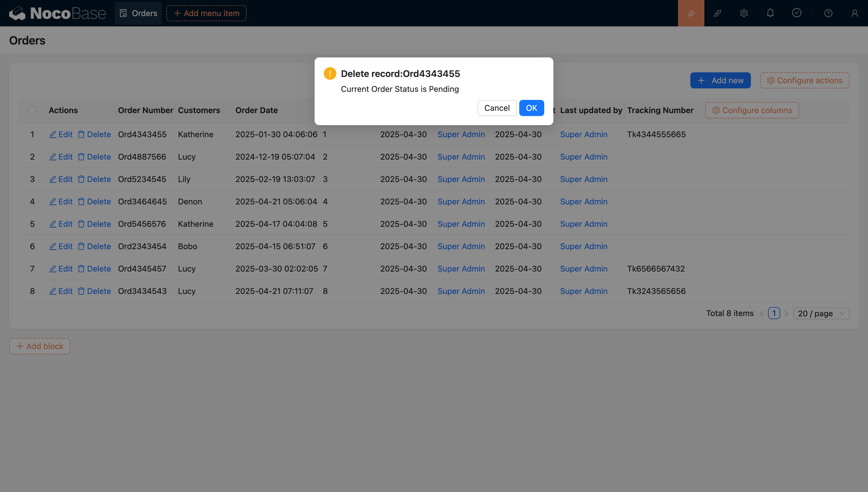Open the settings gear icon
The height and width of the screenshot is (492, 868).
tap(744, 13)
